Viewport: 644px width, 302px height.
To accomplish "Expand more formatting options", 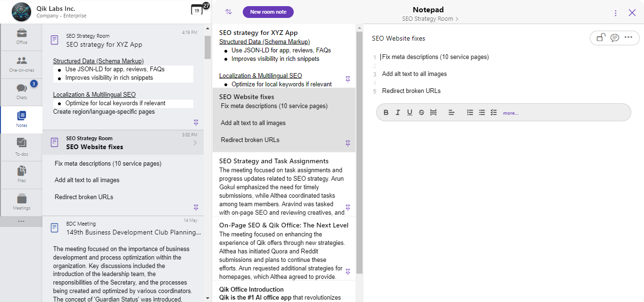I will (x=511, y=113).
